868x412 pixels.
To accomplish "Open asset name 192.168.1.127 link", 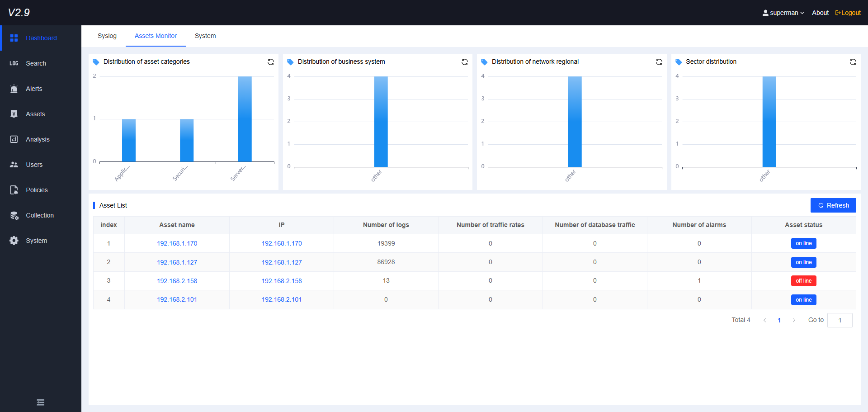I will 177,262.
